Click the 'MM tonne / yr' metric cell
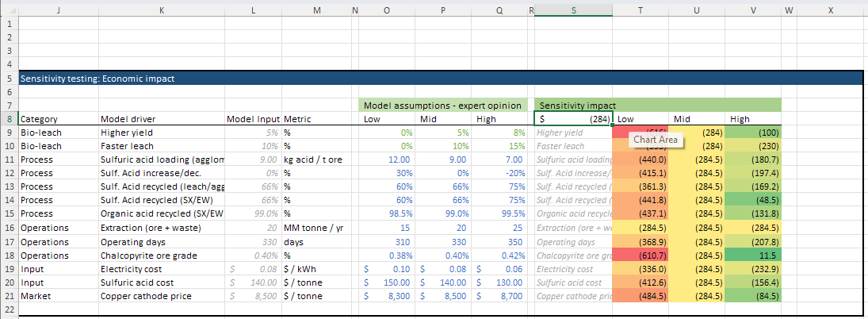Image resolution: width=868 pixels, height=319 pixels. point(316,228)
